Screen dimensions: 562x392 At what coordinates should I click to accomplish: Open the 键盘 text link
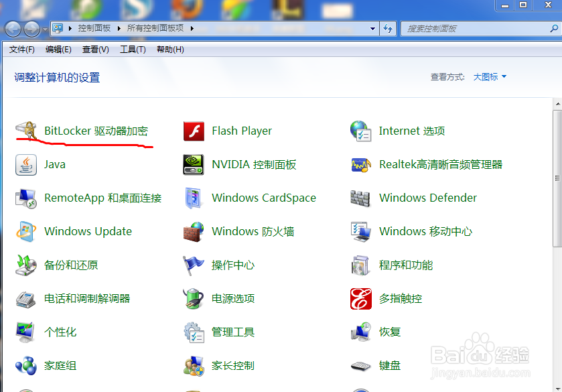click(x=390, y=366)
